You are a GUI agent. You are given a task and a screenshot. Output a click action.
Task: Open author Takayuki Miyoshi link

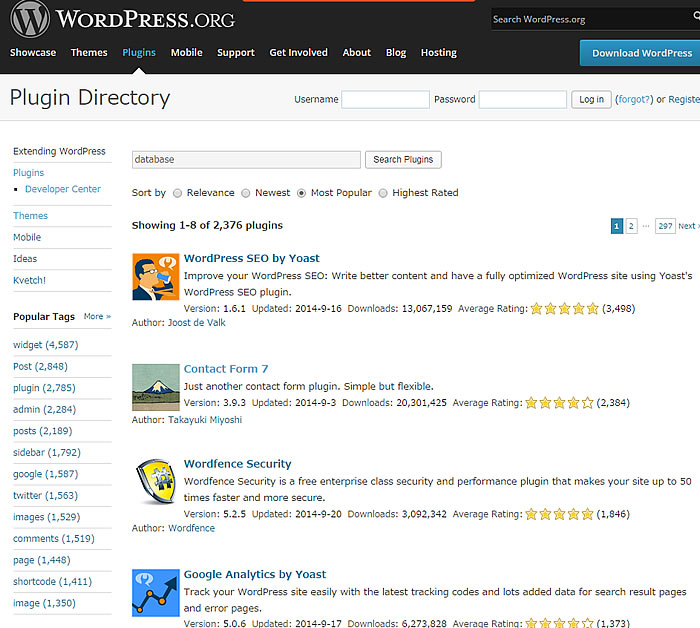pyautogui.click(x=205, y=420)
